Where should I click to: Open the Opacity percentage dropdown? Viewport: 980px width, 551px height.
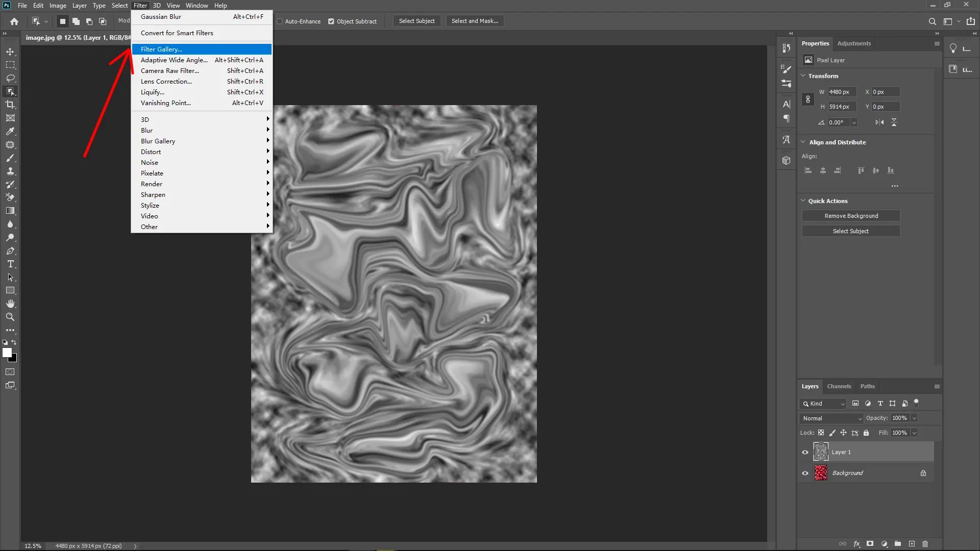tap(914, 418)
